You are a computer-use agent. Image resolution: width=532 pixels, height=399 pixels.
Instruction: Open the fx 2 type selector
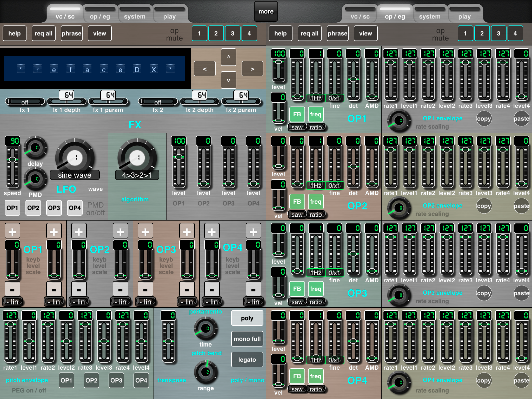(158, 102)
